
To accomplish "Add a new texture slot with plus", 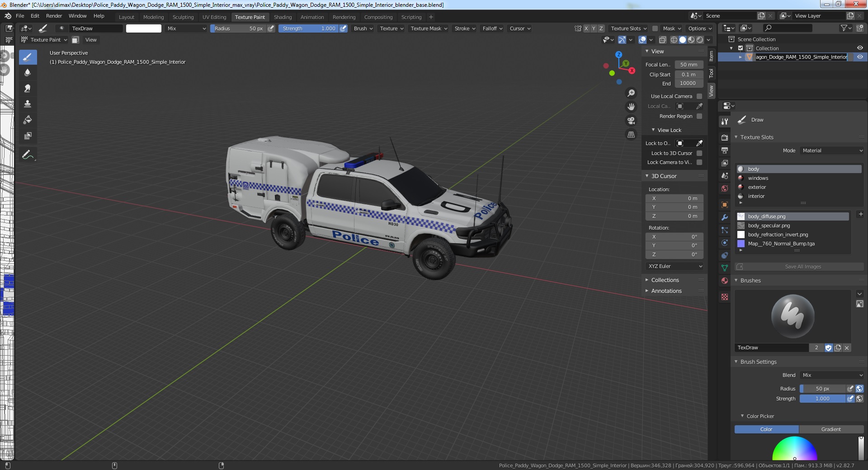I will 860,214.
